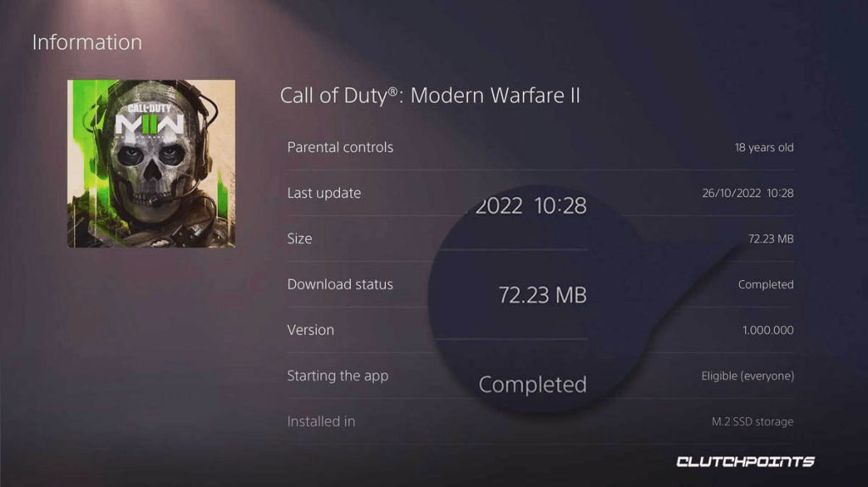Click the 18 years old value
Screen dimensions: 868x487
coord(764,148)
